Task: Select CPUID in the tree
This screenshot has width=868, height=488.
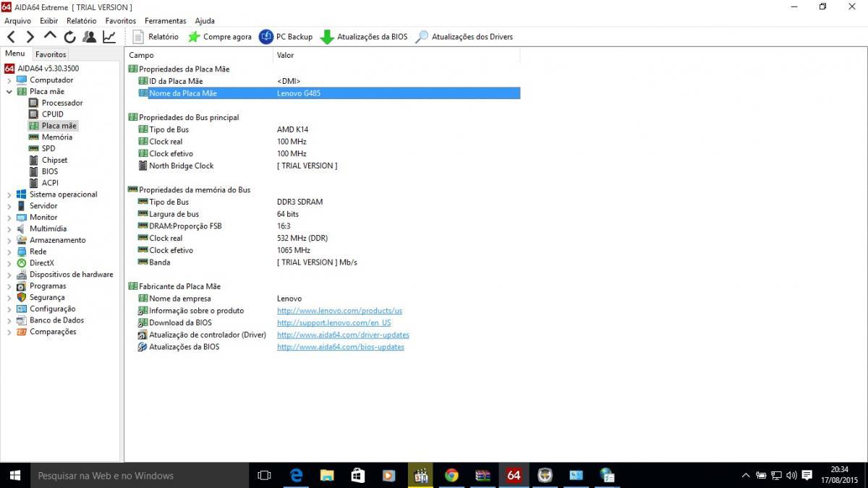Action: tap(53, 114)
